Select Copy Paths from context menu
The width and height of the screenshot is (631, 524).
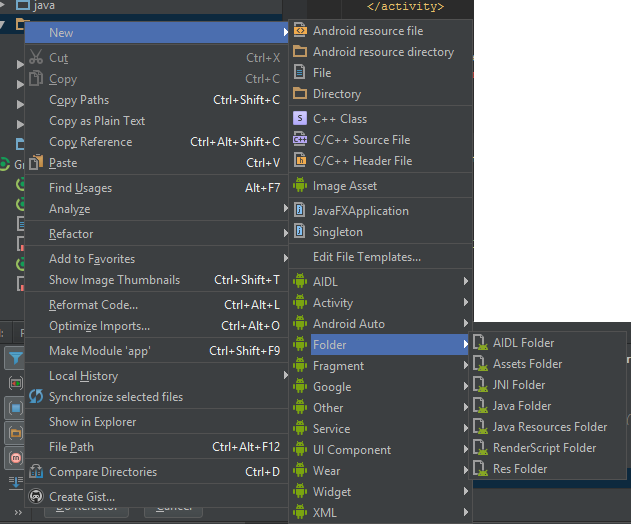pyautogui.click(x=157, y=99)
